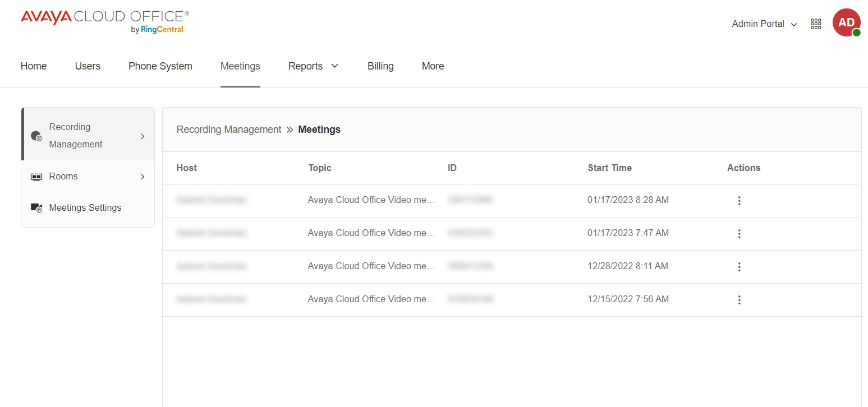Click the Meetings breadcrumb text
Image resolution: width=868 pixels, height=407 pixels.
pyautogui.click(x=319, y=129)
